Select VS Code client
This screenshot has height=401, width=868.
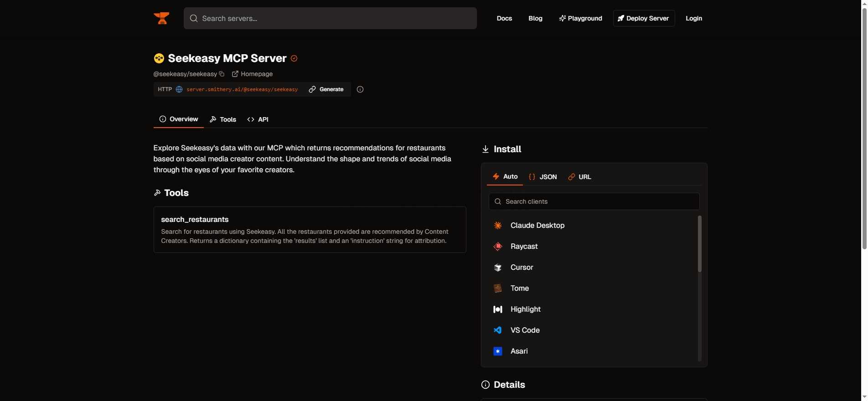(593, 330)
